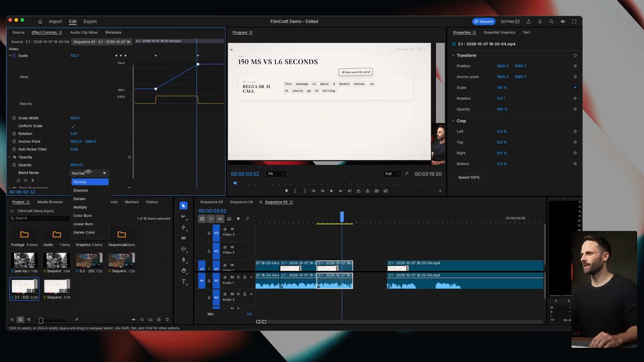Open the Export workspace

(x=90, y=22)
